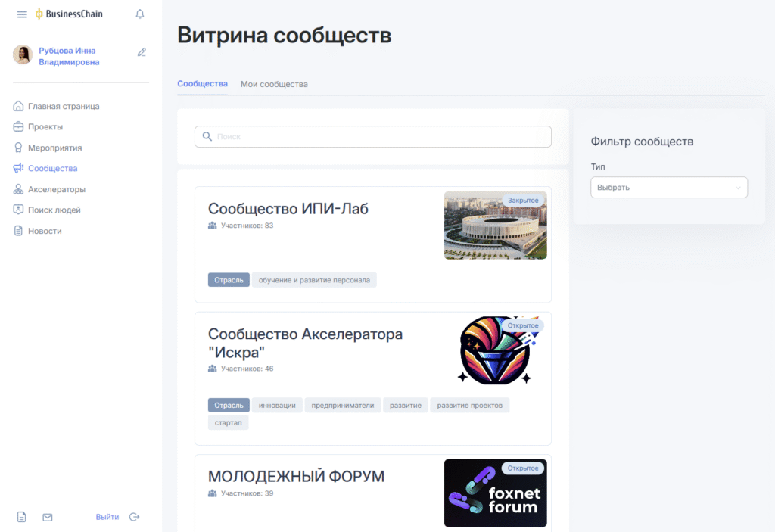The width and height of the screenshot is (775, 532).
Task: Click the edit profile pencil icon
Action: (x=142, y=52)
